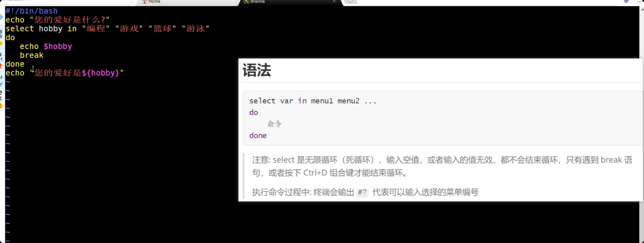Click the #!/bin/bash shebang line
644x243 pixels.
31,11
